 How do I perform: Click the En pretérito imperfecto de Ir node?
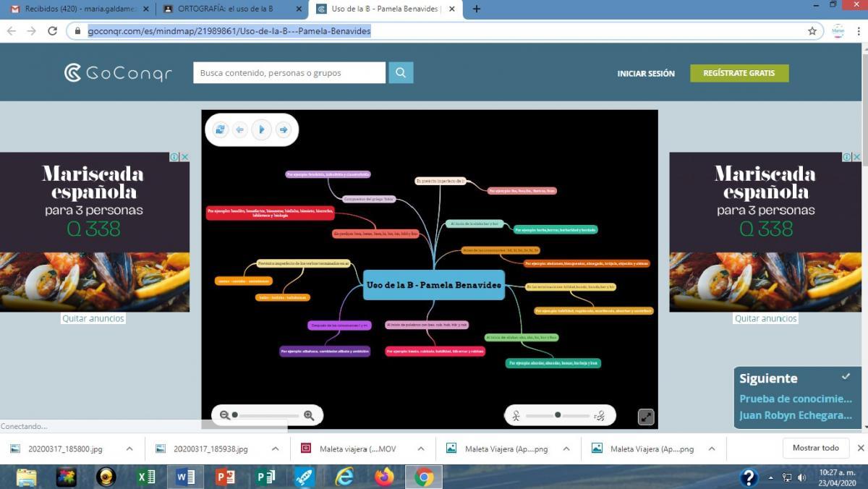coord(441,181)
